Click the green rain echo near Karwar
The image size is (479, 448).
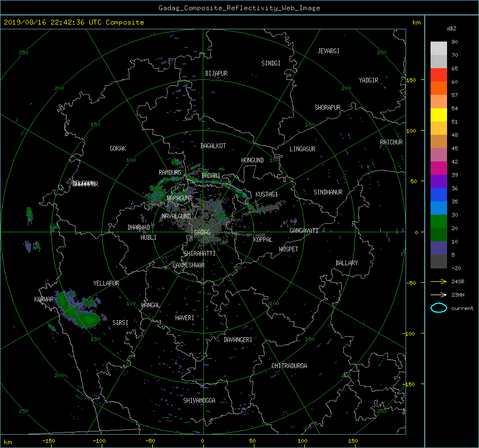(78, 309)
